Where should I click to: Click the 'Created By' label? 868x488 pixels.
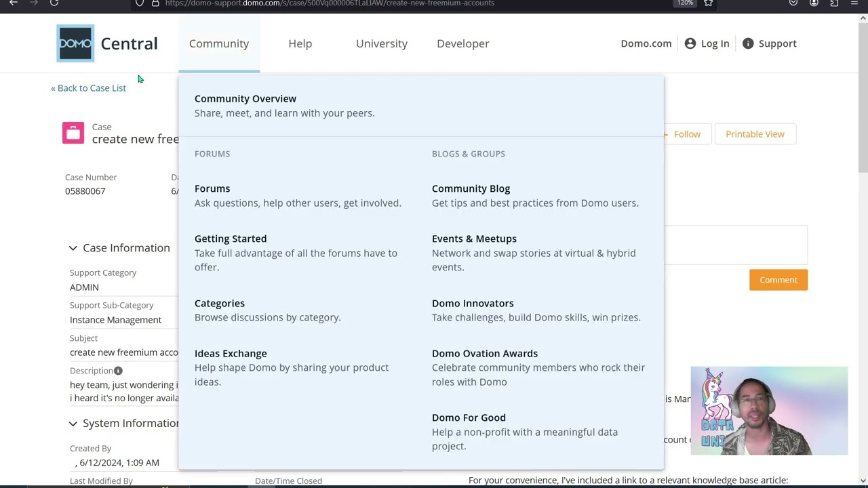pyautogui.click(x=90, y=449)
